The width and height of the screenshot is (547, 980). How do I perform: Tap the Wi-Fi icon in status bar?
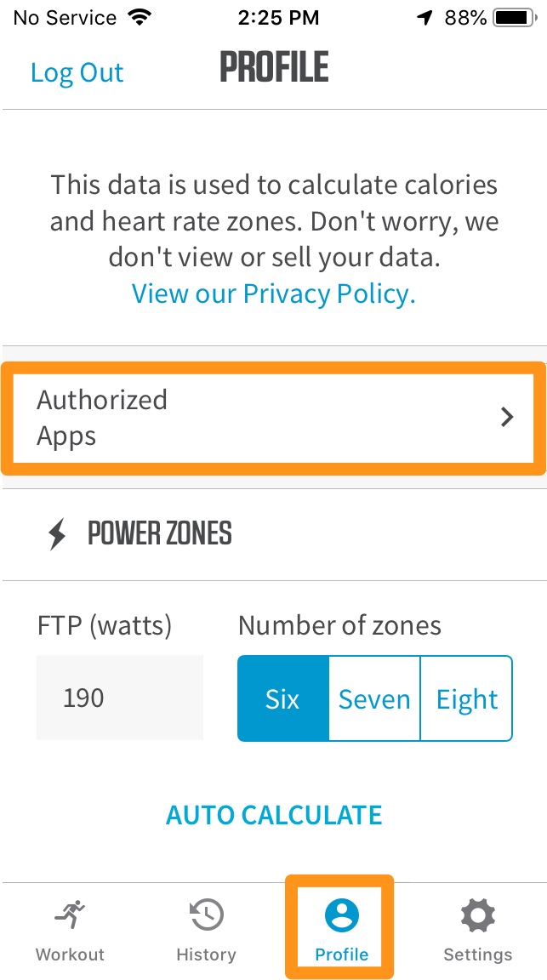tap(138, 17)
